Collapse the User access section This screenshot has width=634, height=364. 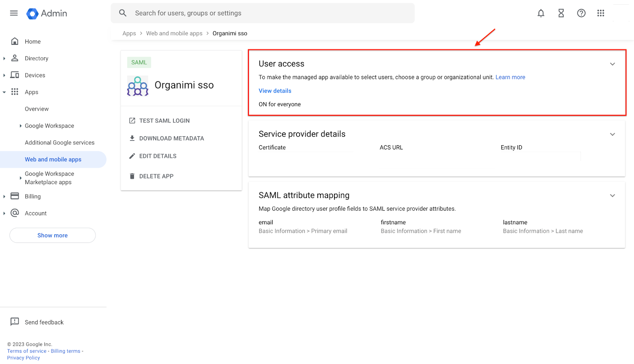point(612,64)
